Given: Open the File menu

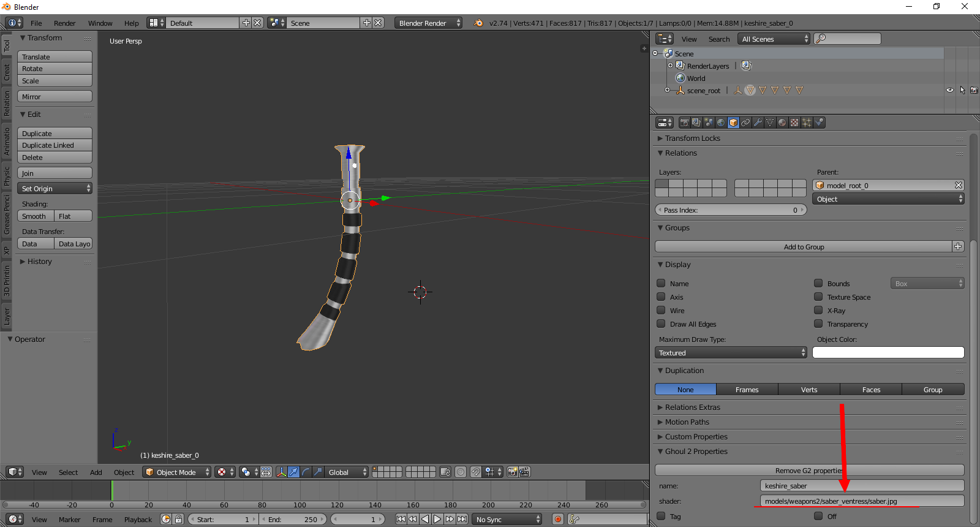Looking at the screenshot, I should pyautogui.click(x=36, y=23).
